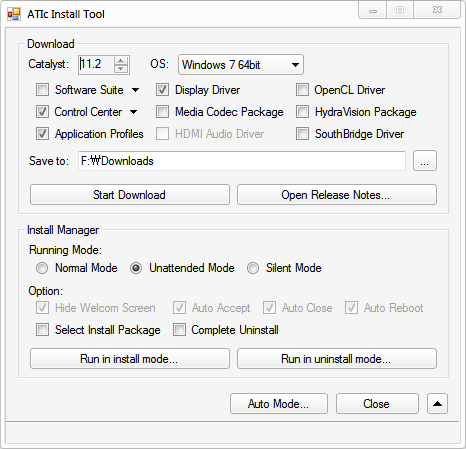The height and width of the screenshot is (449, 466).
Task: Toggle the Display Driver checkbox
Action: (162, 90)
